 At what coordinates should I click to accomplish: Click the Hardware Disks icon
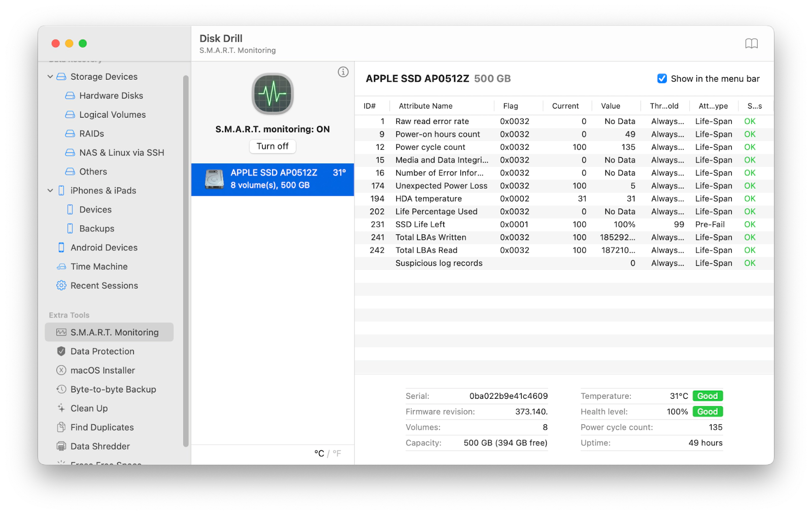point(70,95)
